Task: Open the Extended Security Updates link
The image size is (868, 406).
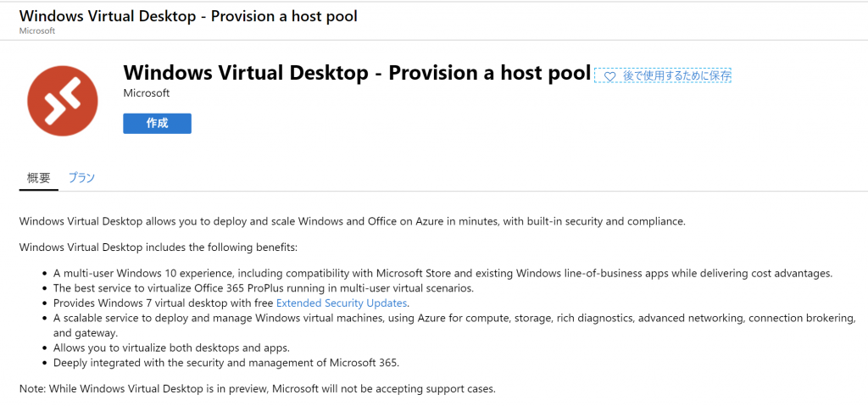Action: [342, 303]
